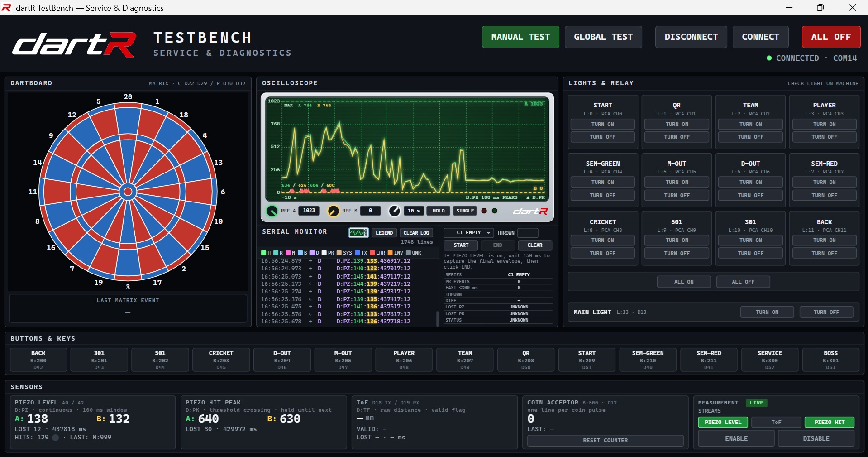Image resolution: width=868 pixels, height=457 pixels.
Task: Click the REF B value field
Action: (x=371, y=211)
